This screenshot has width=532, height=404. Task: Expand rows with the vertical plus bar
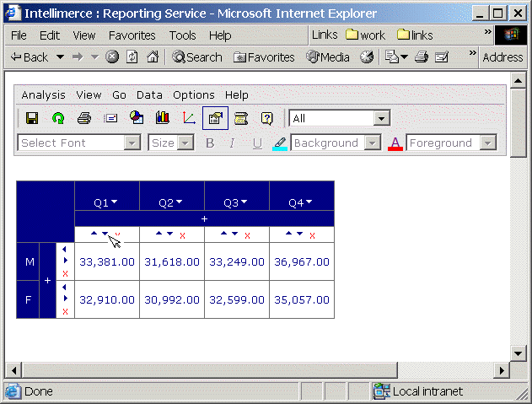tap(47, 280)
